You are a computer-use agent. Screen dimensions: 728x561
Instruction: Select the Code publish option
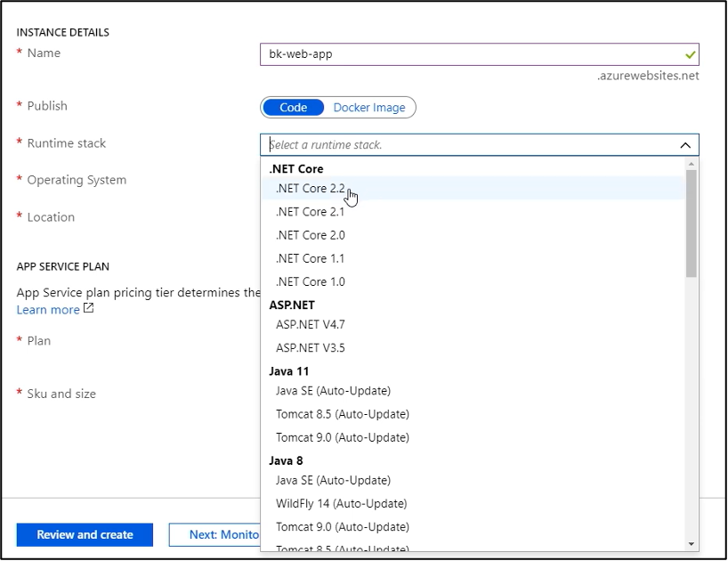(x=293, y=108)
